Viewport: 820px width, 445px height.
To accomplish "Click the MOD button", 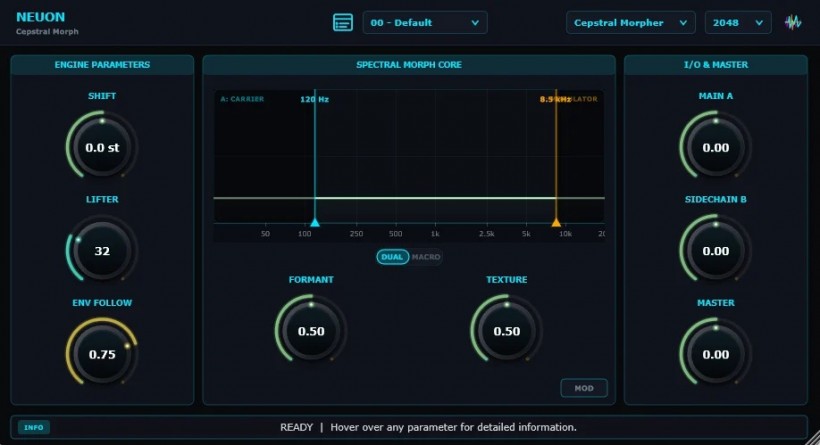I will [584, 388].
